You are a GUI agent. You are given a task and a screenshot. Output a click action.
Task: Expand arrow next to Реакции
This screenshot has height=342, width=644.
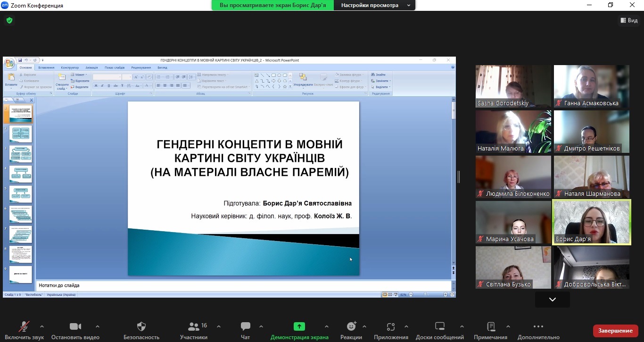point(364,326)
